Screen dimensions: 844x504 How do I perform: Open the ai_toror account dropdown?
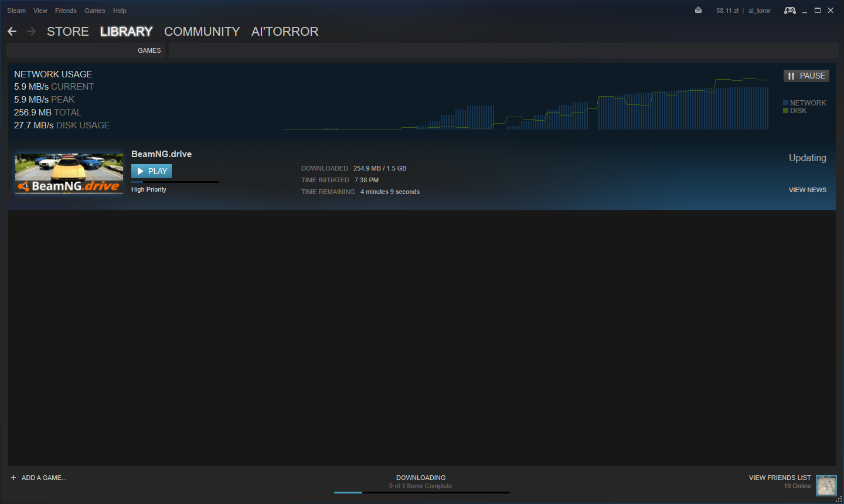coord(760,11)
